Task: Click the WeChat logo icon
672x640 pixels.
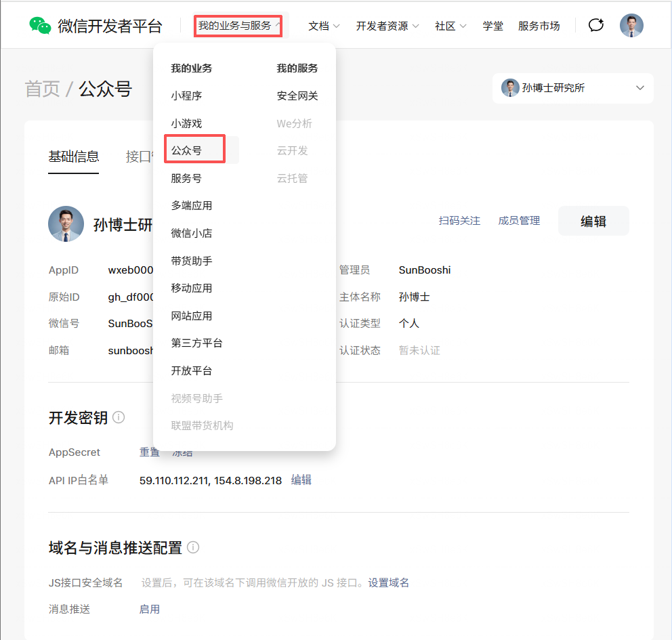Action: point(40,26)
